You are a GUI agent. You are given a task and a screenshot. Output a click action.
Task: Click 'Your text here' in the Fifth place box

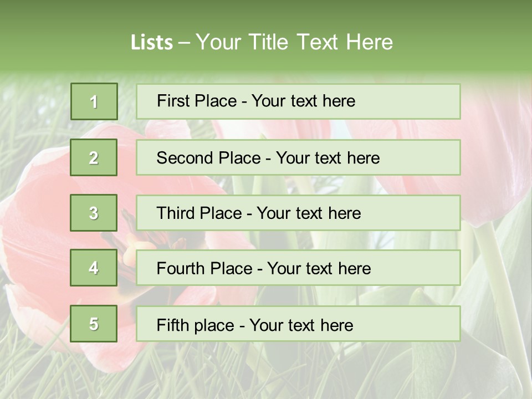coord(301,325)
